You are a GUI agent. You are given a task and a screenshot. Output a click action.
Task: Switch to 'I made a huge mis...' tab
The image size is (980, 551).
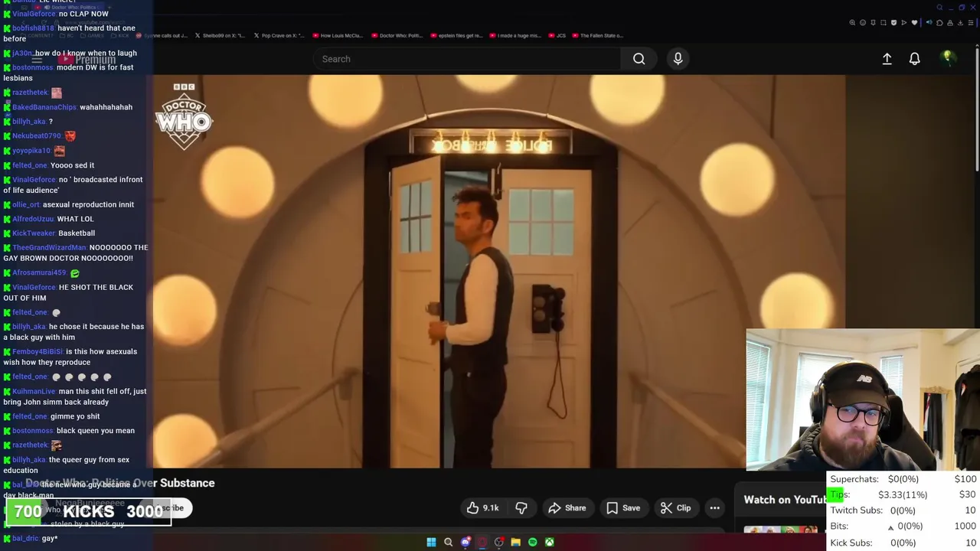514,35
